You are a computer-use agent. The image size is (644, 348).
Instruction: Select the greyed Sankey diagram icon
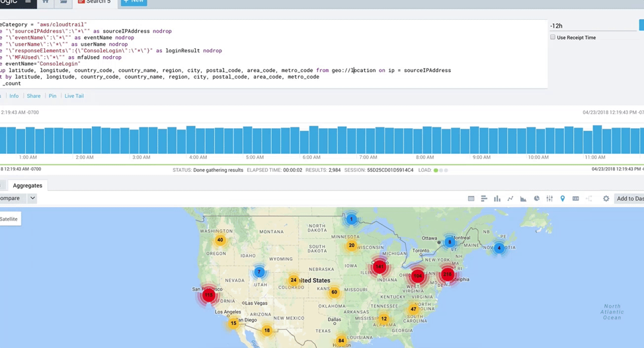coord(589,199)
